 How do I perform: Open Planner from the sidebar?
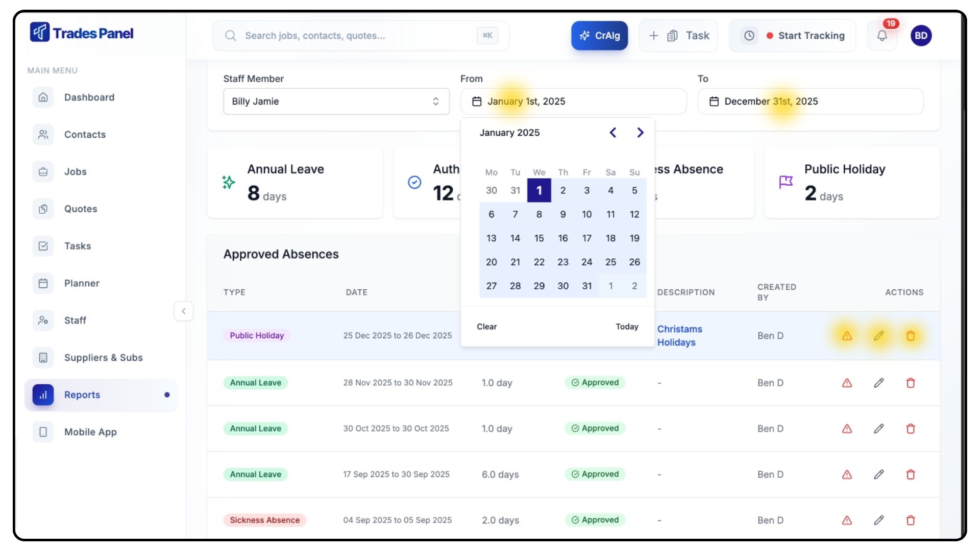82,283
